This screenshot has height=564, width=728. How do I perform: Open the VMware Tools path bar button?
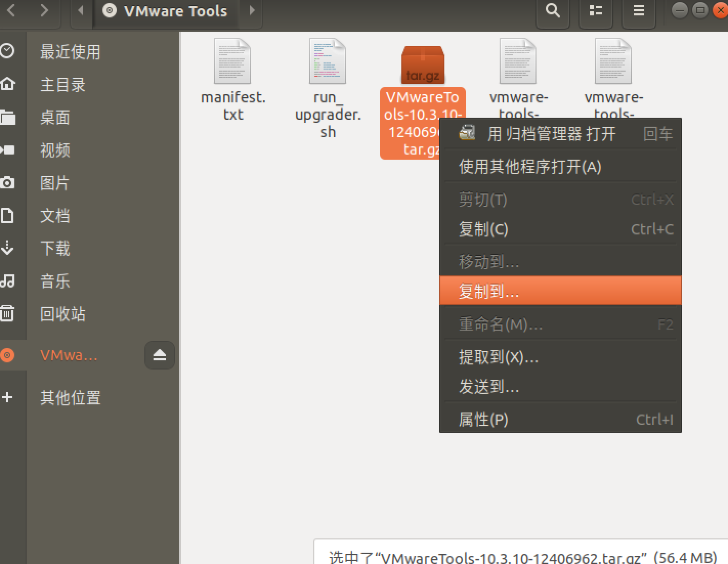165,11
